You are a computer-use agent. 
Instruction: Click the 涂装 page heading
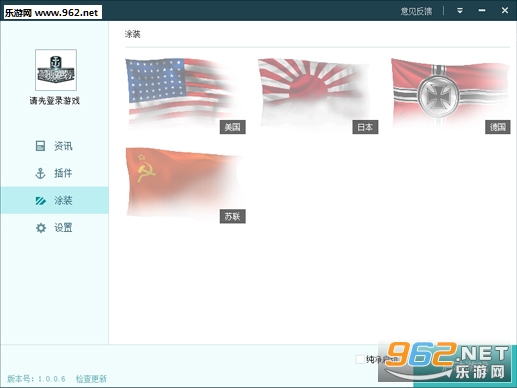[x=133, y=34]
